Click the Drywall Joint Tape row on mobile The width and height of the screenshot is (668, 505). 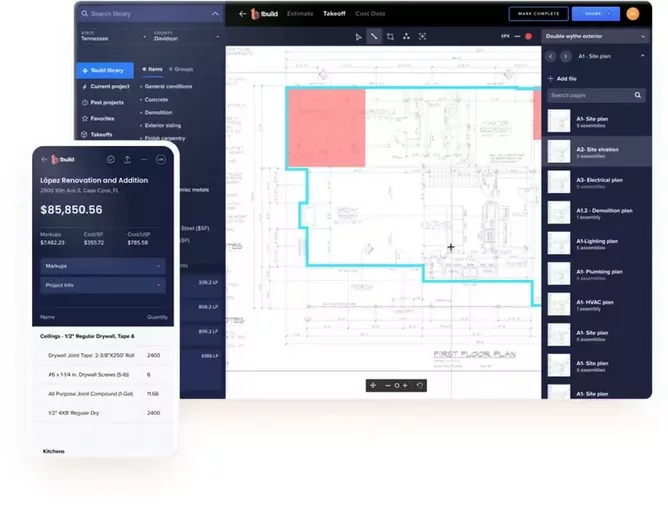104,355
